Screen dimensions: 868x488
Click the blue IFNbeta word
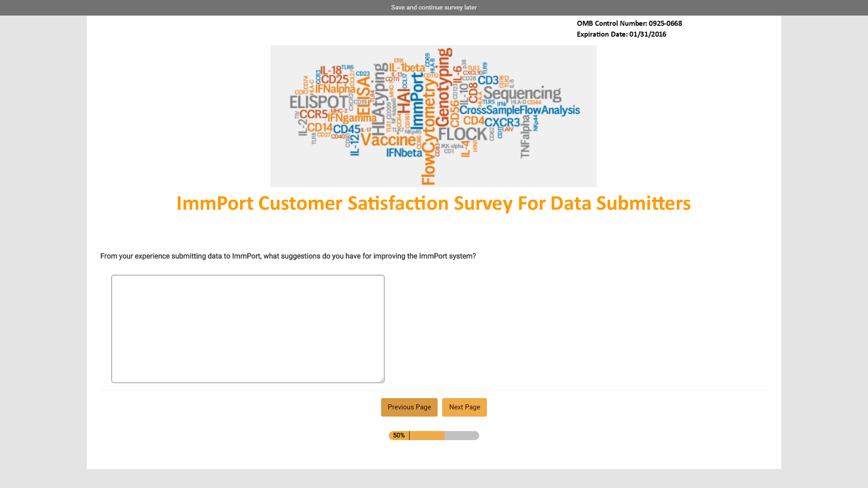tap(404, 153)
